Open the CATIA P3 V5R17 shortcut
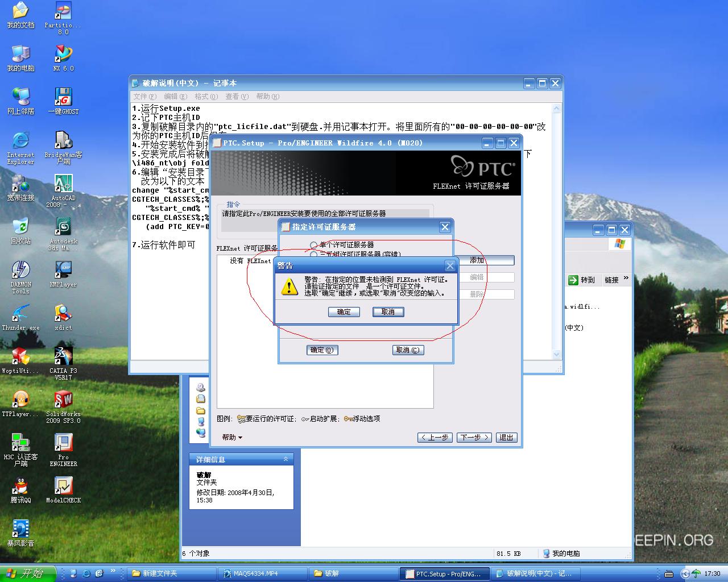The height and width of the screenshot is (582, 728). [64, 363]
